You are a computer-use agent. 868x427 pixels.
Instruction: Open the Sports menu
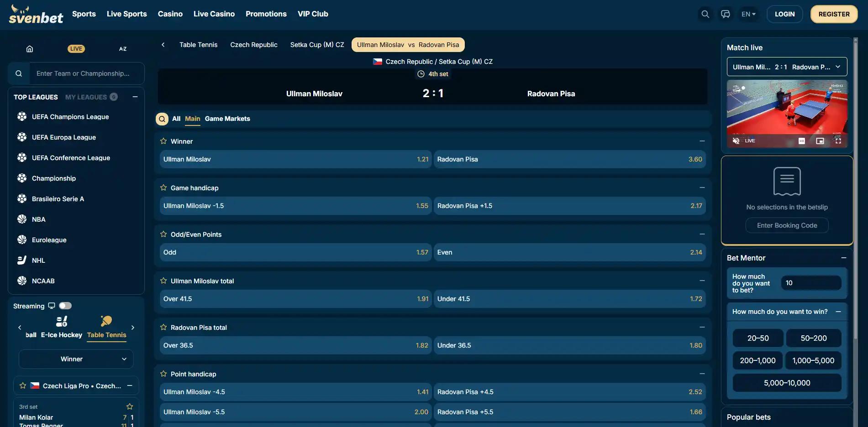click(x=84, y=14)
